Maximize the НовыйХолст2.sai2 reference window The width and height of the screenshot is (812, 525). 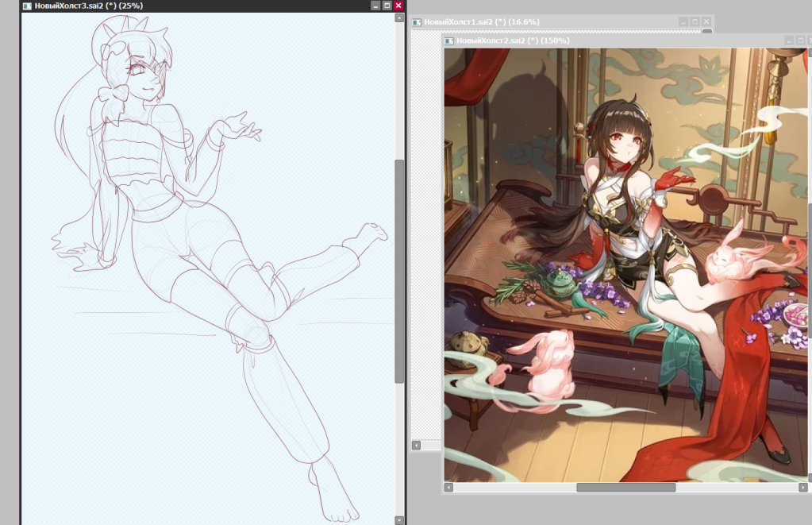click(801, 41)
